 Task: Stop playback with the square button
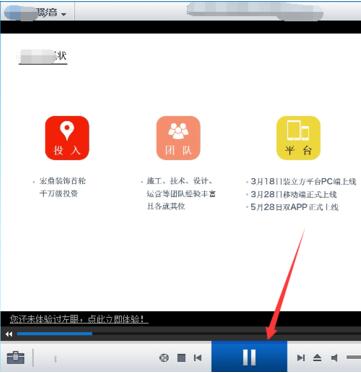(181, 358)
